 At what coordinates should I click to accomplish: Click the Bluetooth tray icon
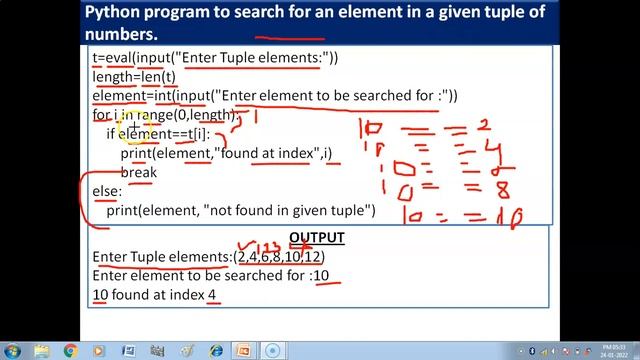[532, 351]
